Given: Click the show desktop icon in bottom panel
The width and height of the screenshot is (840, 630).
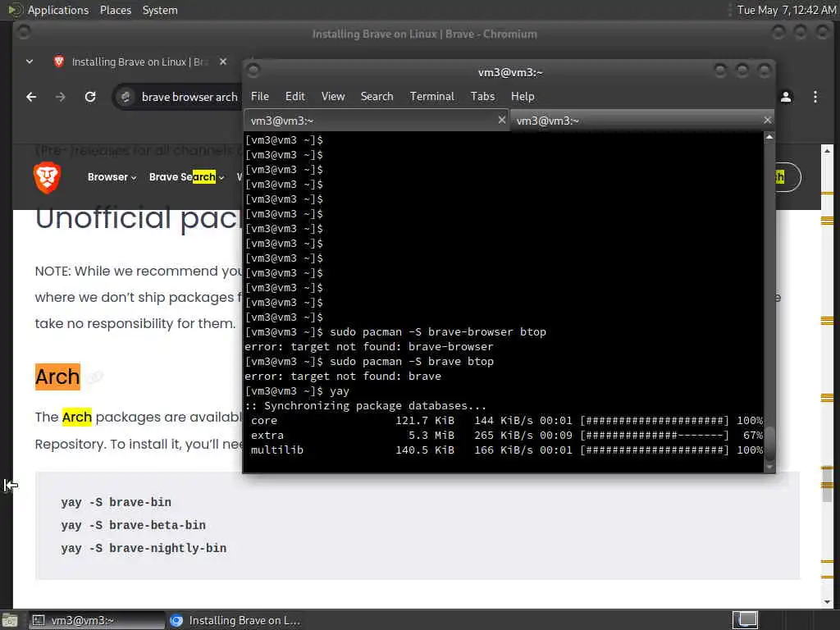Looking at the screenshot, I should pyautogui.click(x=9, y=620).
